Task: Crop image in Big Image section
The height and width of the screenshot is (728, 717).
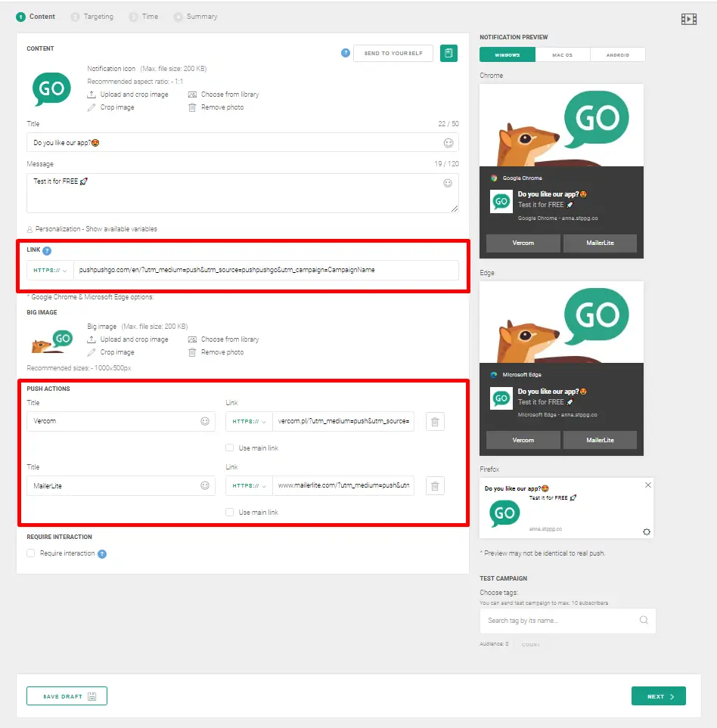Action: pos(111,352)
